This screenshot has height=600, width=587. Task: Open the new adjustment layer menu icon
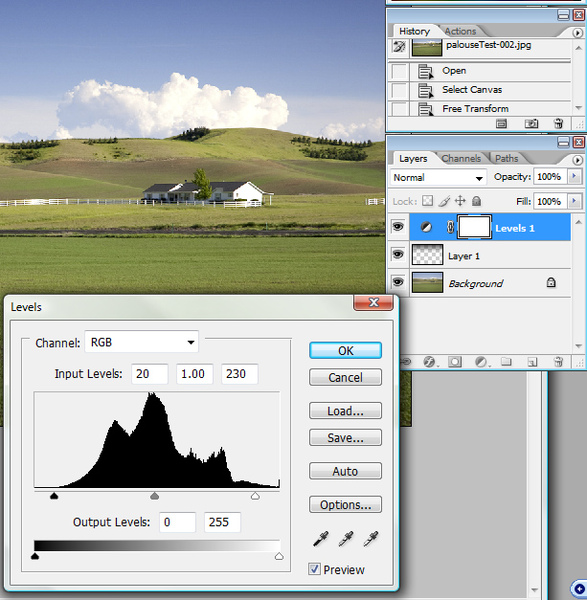click(x=481, y=362)
